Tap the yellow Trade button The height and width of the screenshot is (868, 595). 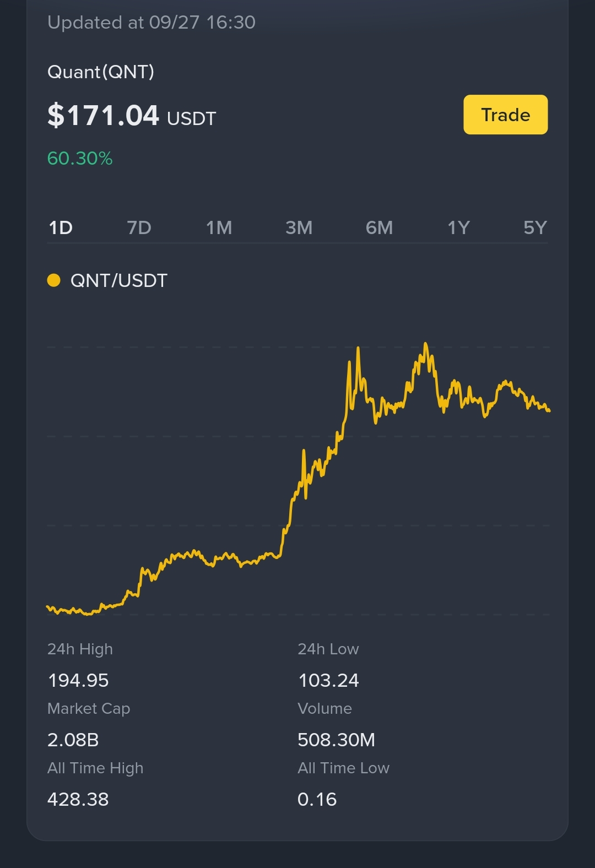(505, 115)
